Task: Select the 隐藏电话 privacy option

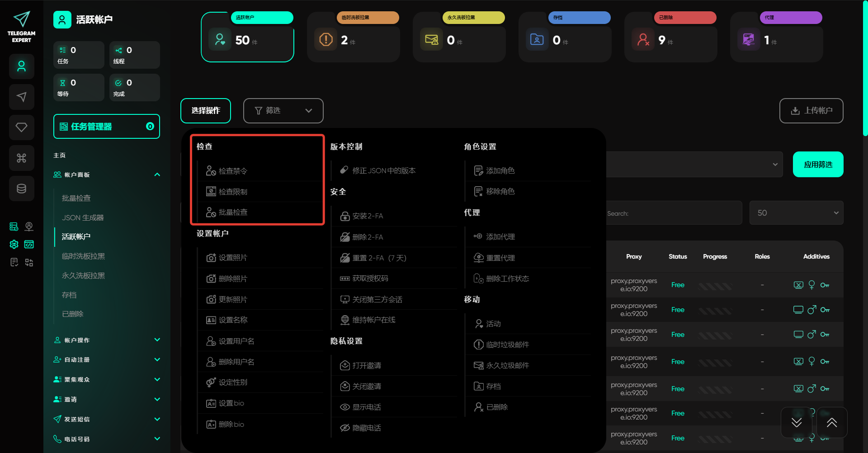Action: tap(367, 428)
